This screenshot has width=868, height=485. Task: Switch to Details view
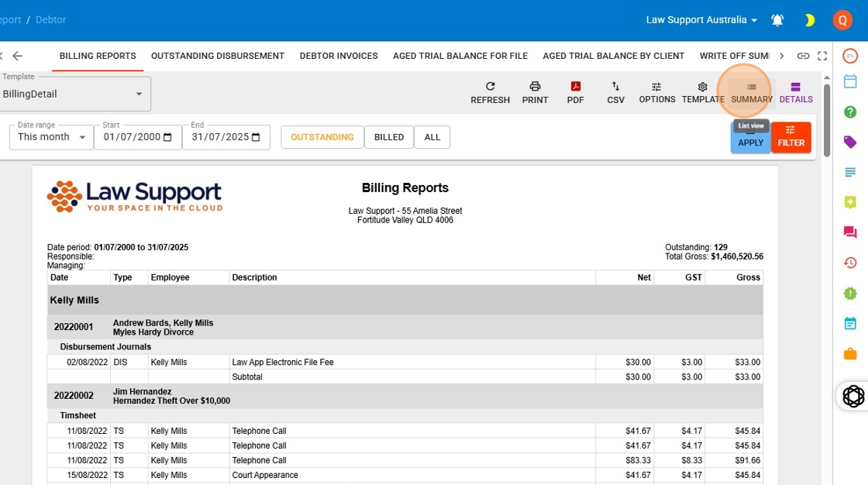(x=796, y=92)
